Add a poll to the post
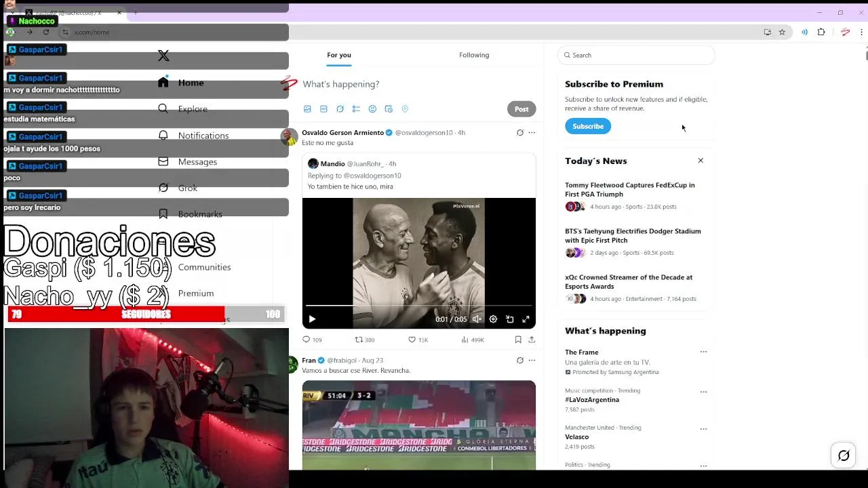This screenshot has width=868, height=488. pyautogui.click(x=356, y=109)
